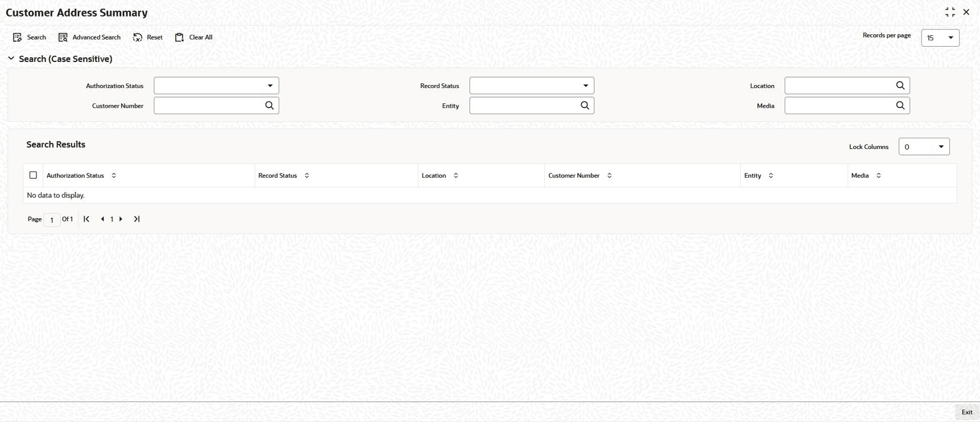Viewport: 980px width, 422px height.
Task: Check the select-all checkbox in results header
Action: coord(33,175)
